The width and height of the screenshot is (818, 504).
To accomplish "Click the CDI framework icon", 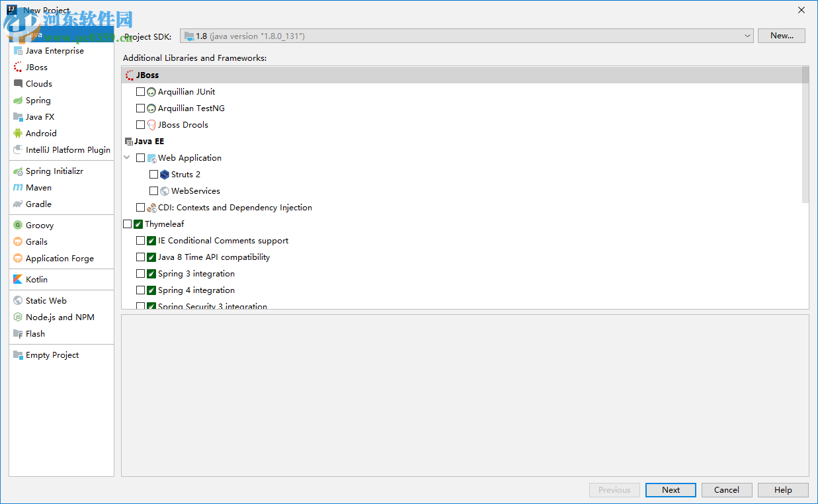I will pyautogui.click(x=151, y=208).
